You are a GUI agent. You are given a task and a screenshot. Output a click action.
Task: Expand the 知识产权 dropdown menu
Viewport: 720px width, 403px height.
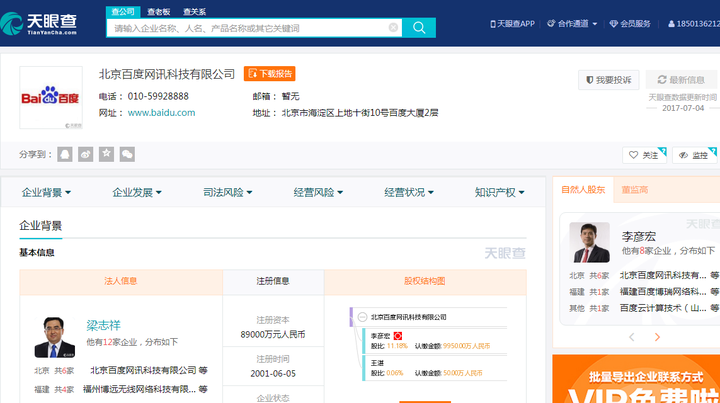tap(500, 192)
